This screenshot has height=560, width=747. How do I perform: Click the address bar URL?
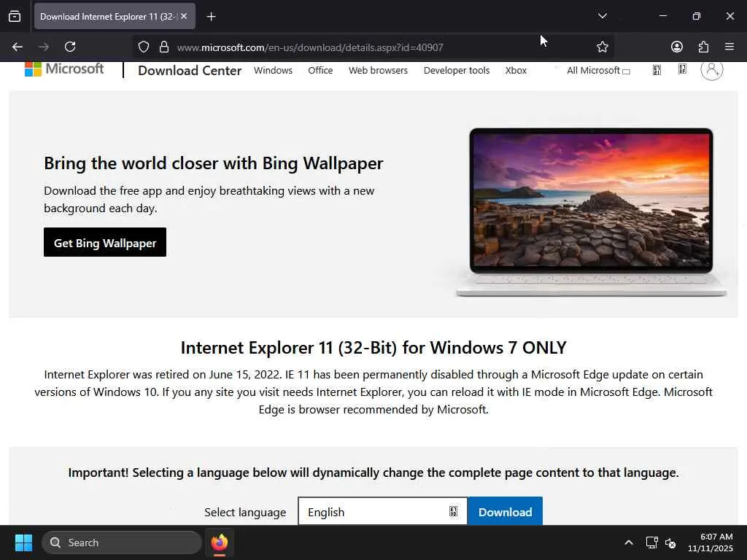(x=310, y=47)
